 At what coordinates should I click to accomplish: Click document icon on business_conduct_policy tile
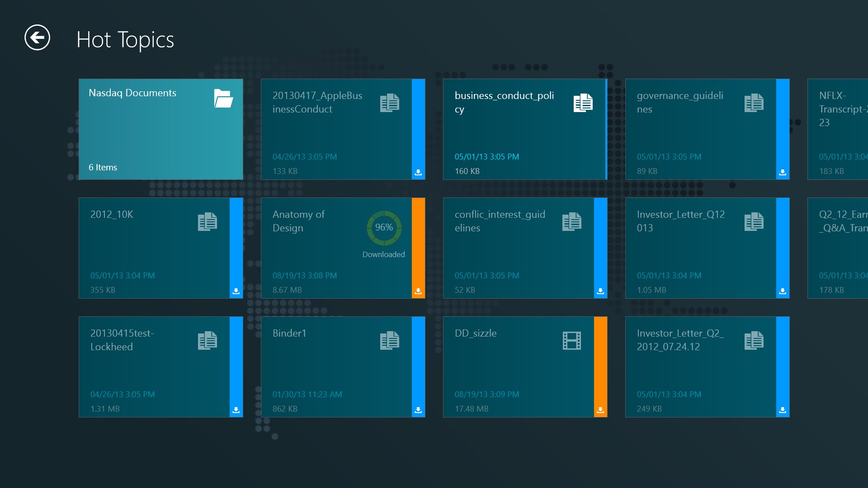tap(583, 103)
